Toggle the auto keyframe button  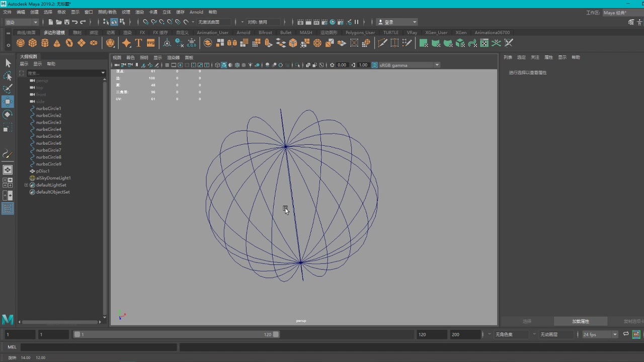click(636, 334)
